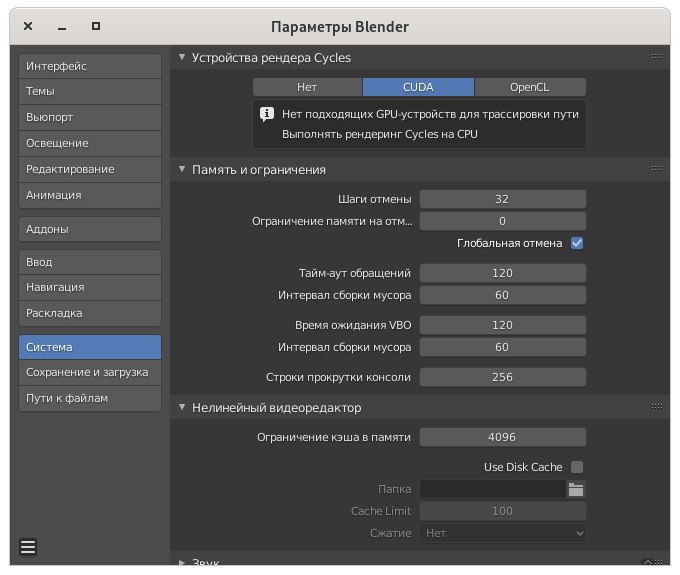Select OpenCL as Cycles render device
The height and width of the screenshot is (575, 680).
tap(530, 87)
